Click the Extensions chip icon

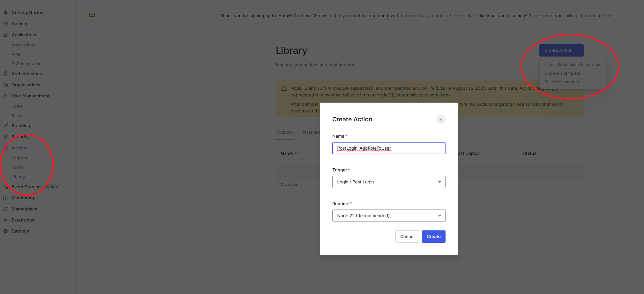(x=6, y=220)
